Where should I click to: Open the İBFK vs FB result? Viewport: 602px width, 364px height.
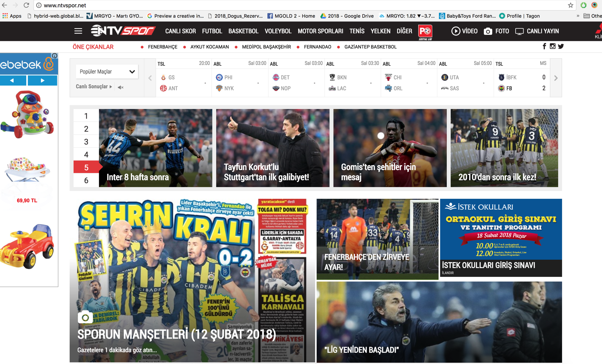(x=521, y=78)
